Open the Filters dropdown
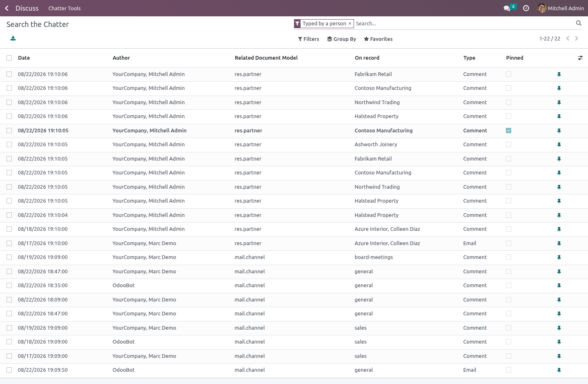The height and width of the screenshot is (384, 588). click(x=309, y=39)
